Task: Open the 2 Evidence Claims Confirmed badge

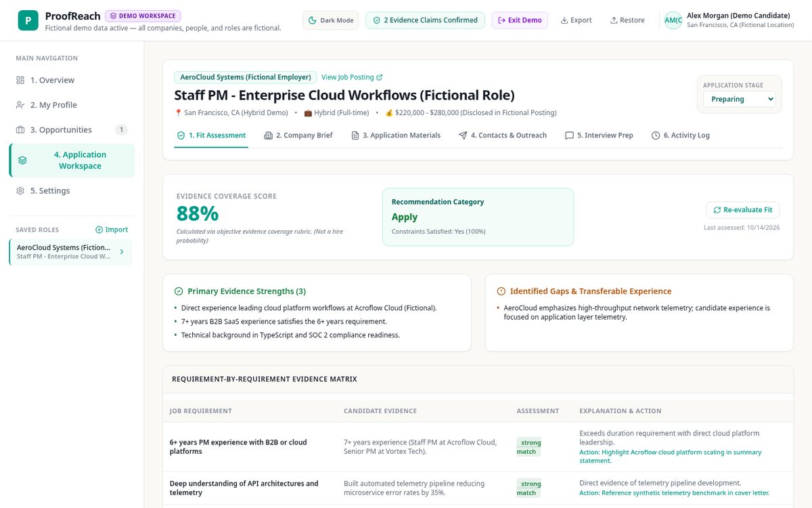Action: (x=425, y=20)
